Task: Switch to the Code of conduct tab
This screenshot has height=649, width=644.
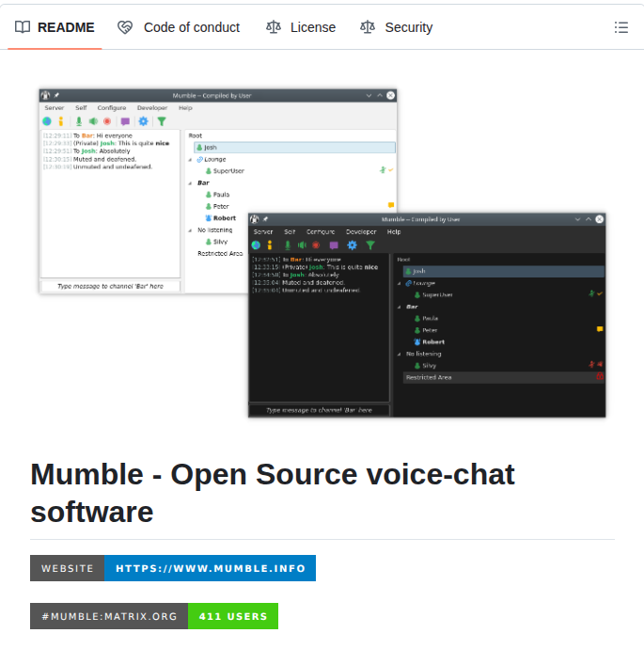Action: click(x=179, y=27)
